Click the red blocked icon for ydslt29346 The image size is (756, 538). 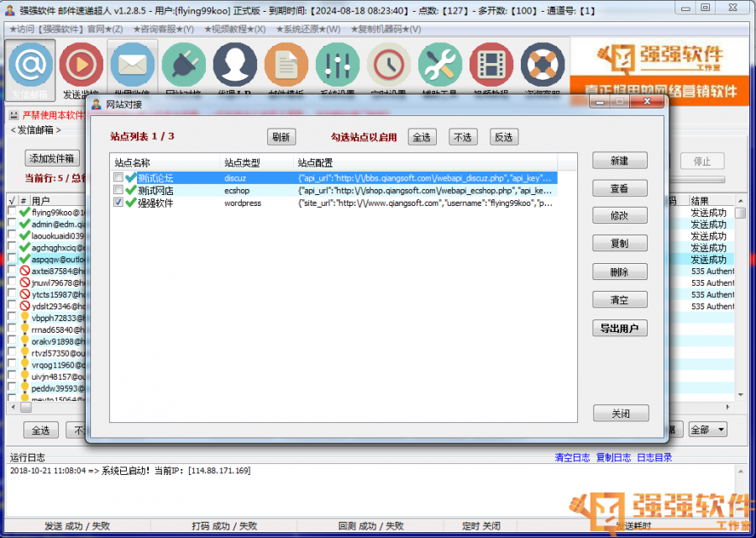click(x=24, y=306)
